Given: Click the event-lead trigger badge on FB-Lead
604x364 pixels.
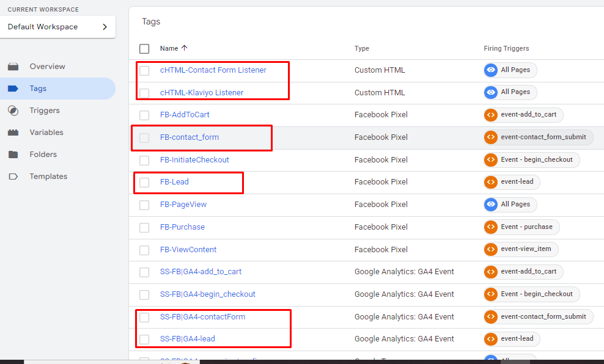Looking at the screenshot, I should (x=512, y=181).
